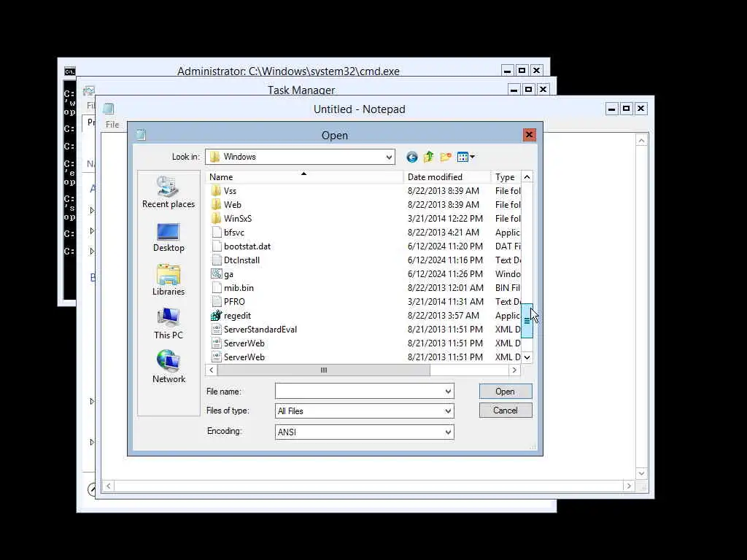Click file list scroll up arrow
747x560 pixels.
pyautogui.click(x=527, y=177)
